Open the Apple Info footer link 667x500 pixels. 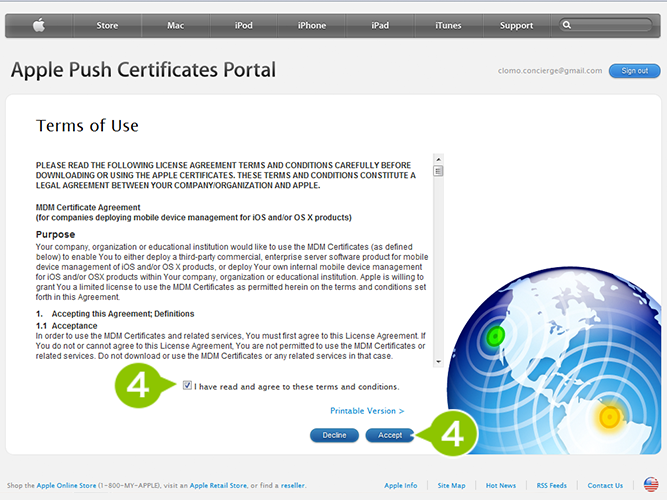(x=401, y=485)
